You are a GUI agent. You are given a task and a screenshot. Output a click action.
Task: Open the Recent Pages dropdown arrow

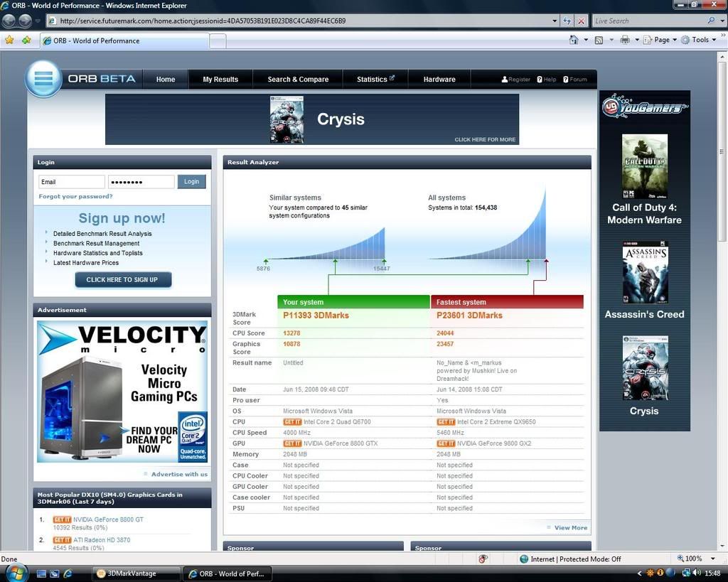[38, 21]
